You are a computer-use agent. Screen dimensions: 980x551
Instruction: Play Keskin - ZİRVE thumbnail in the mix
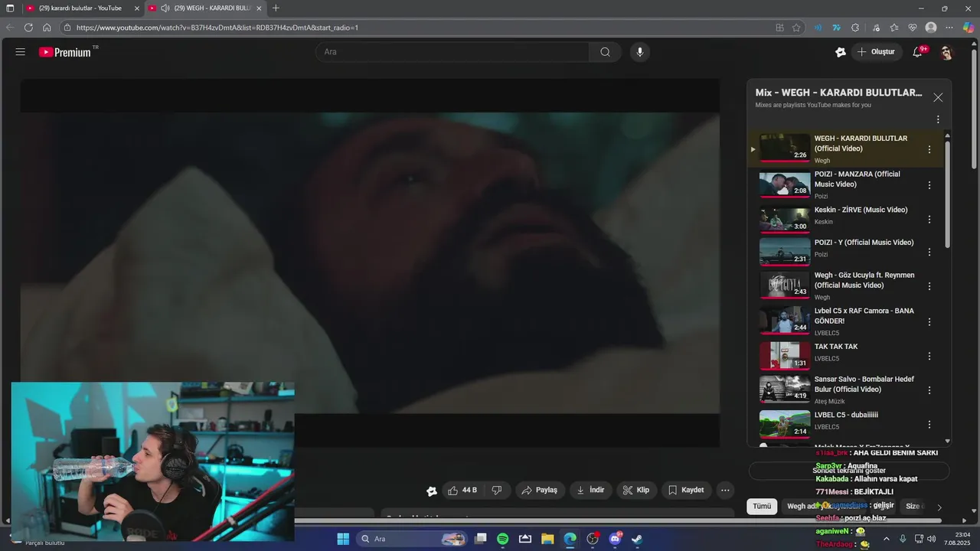tap(785, 219)
